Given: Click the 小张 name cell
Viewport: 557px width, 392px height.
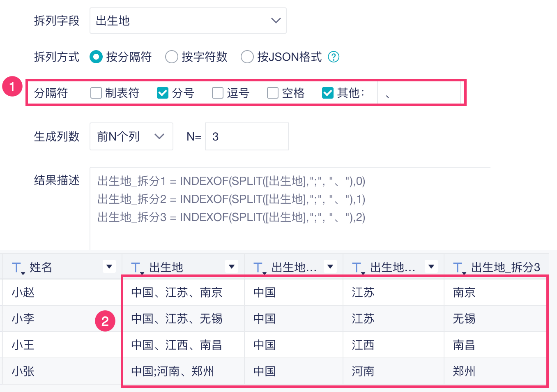Looking at the screenshot, I should tap(62, 371).
